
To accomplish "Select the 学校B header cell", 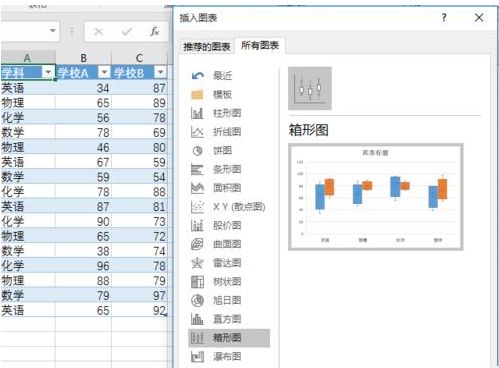I will [139, 72].
